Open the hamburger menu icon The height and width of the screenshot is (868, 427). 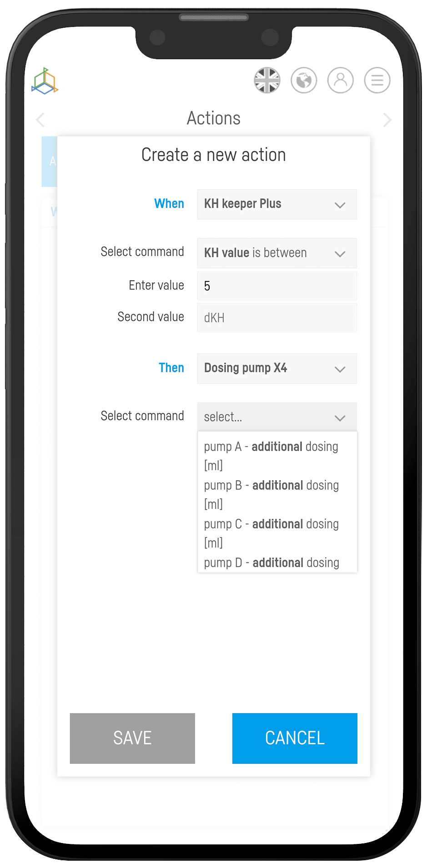(x=377, y=80)
